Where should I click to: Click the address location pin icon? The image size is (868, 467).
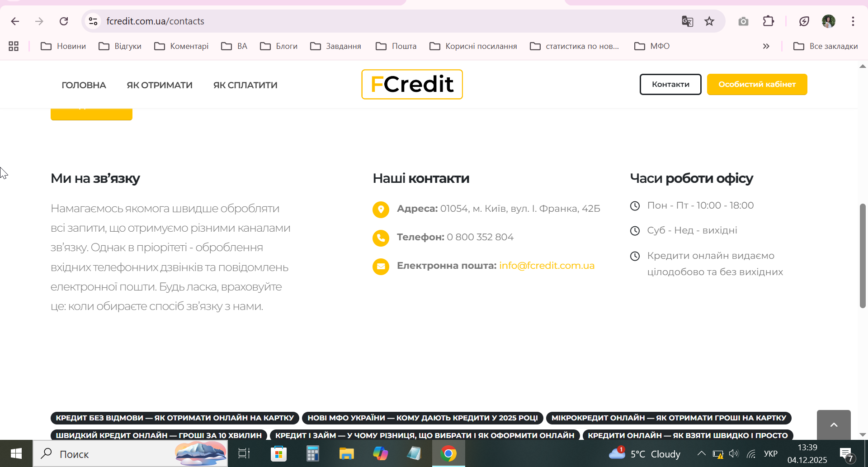tap(381, 210)
